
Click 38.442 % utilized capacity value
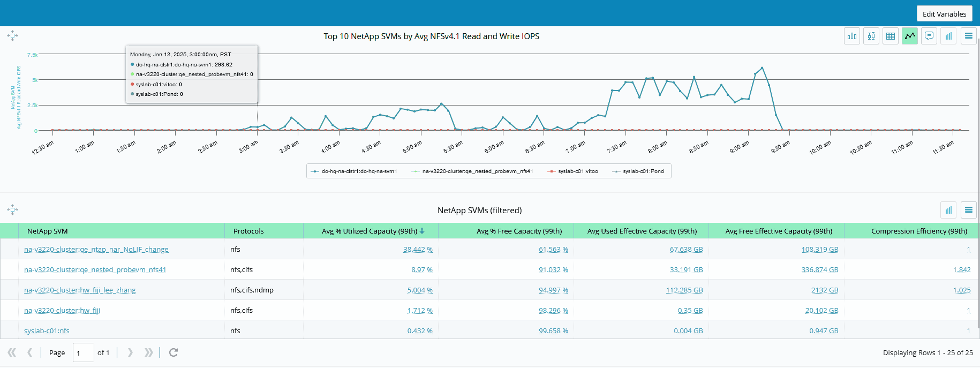click(x=418, y=249)
